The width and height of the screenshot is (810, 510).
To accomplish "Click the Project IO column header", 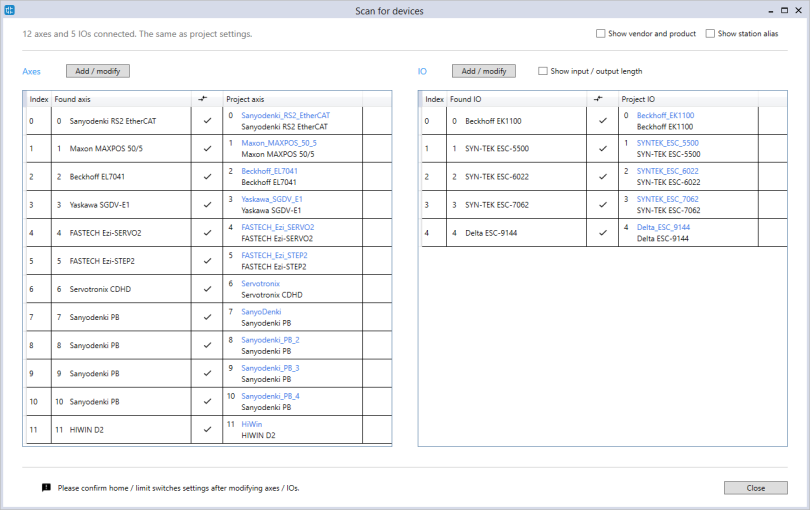I will coord(688,99).
